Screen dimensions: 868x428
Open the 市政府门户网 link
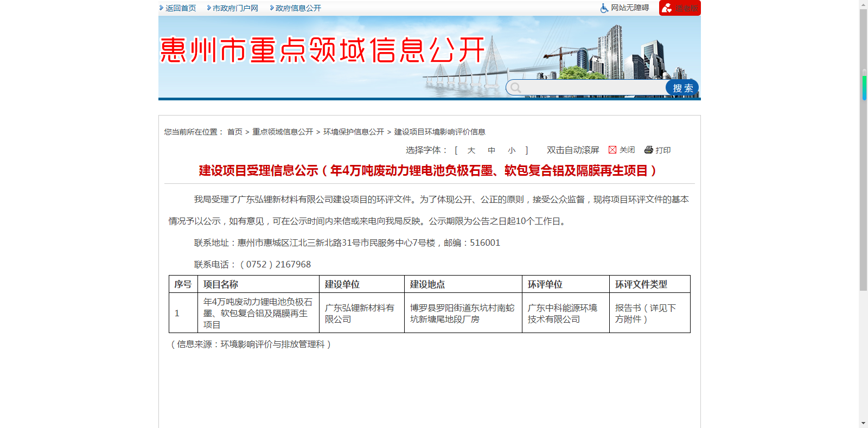click(x=235, y=8)
